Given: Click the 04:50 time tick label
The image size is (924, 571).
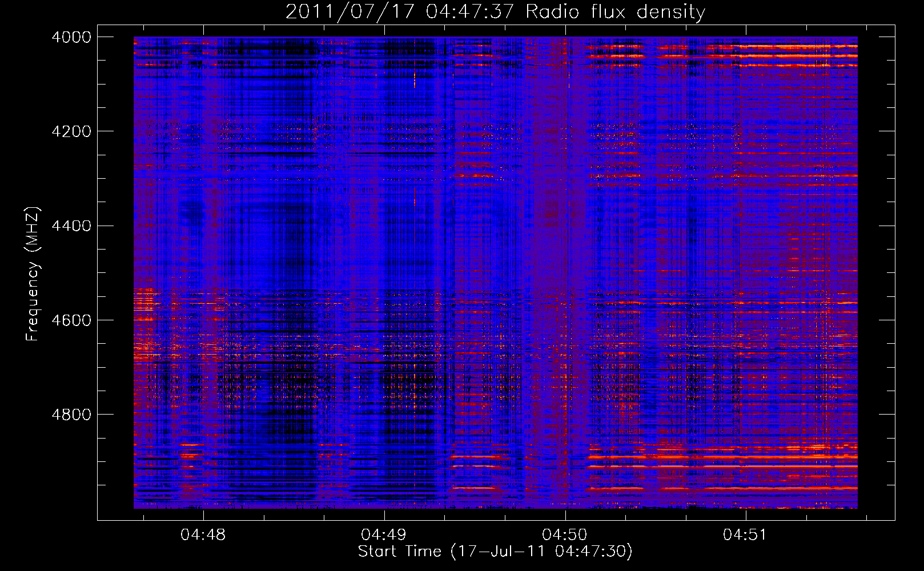Looking at the screenshot, I should tap(565, 535).
